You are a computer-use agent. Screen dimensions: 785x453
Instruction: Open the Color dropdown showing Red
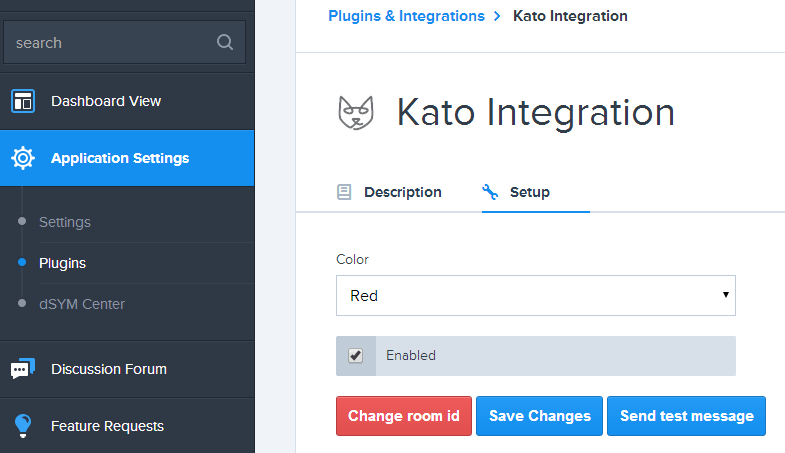point(536,295)
